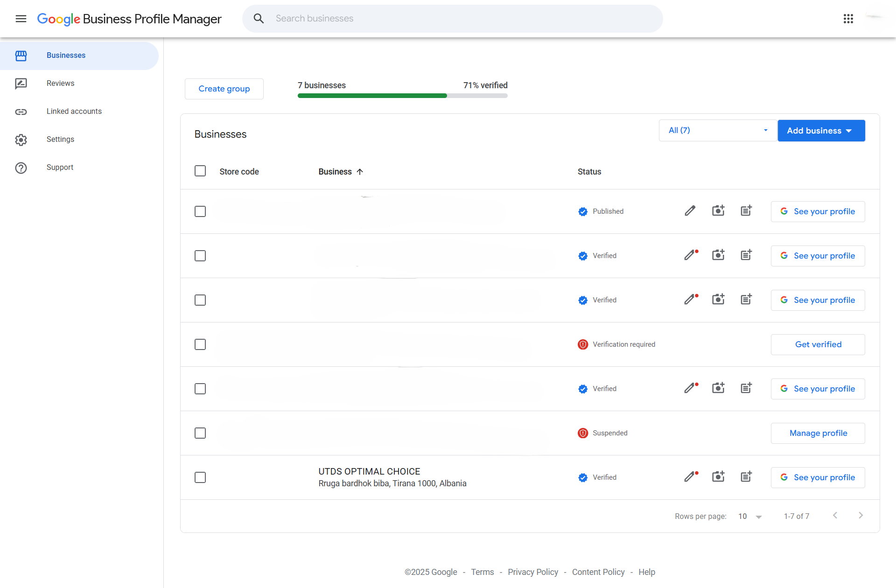Click the UTDS OPTIMAL CHOICE business name

(x=369, y=471)
